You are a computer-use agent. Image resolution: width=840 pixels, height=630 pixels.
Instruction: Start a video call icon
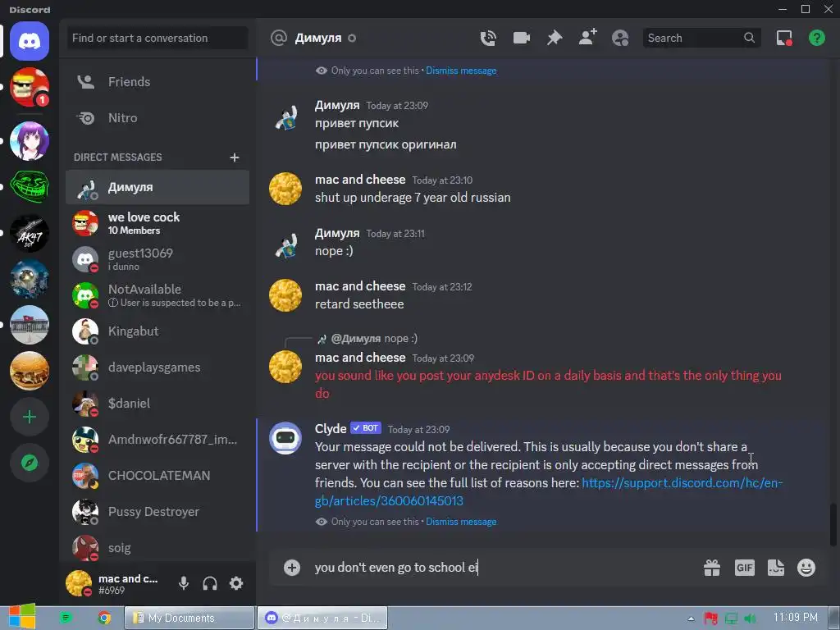521,38
